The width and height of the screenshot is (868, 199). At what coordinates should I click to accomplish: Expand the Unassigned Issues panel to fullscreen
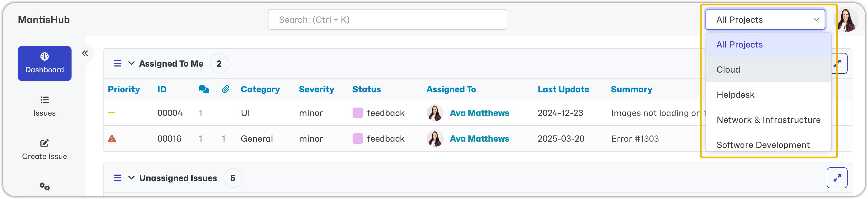[x=837, y=177]
